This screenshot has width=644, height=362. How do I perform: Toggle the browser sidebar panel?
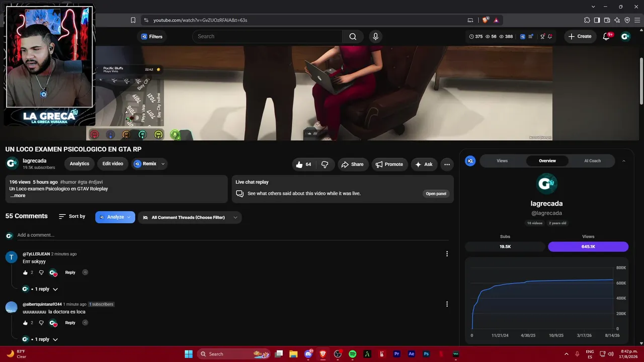pos(597,20)
